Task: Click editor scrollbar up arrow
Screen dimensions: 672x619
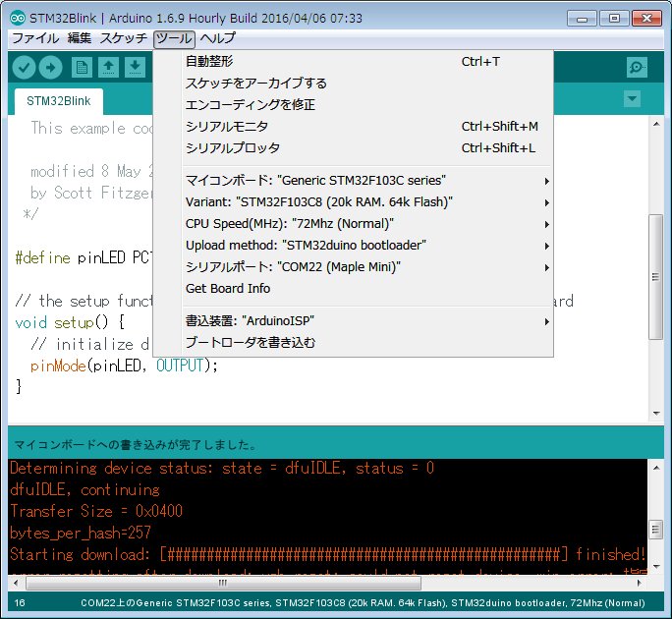Action: pos(656,125)
